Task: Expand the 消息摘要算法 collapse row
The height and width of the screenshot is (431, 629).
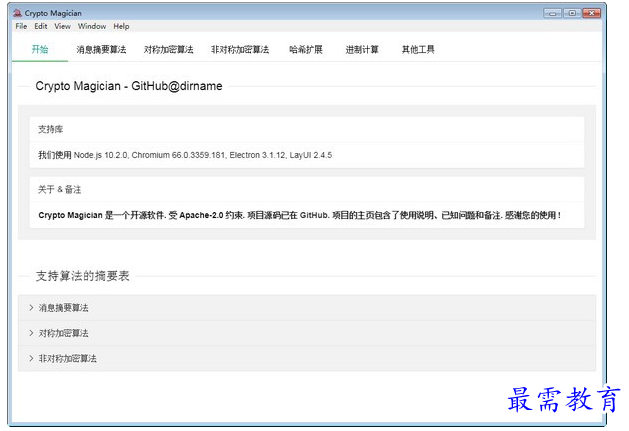Action: [307, 308]
